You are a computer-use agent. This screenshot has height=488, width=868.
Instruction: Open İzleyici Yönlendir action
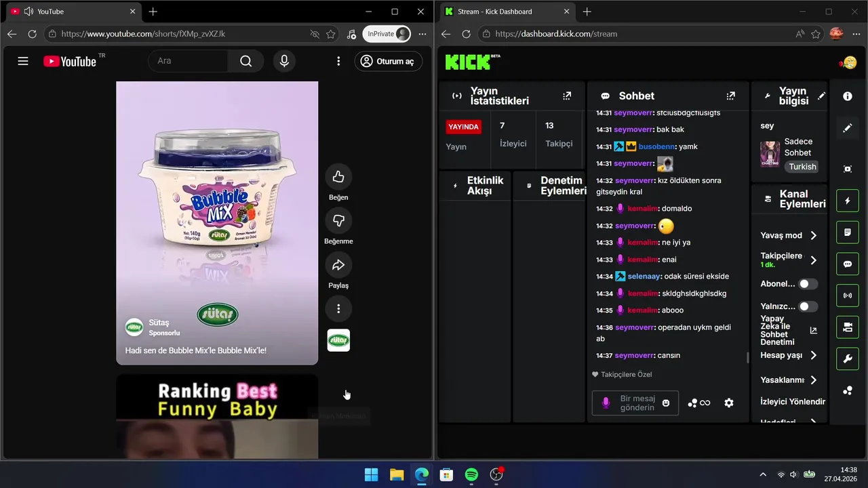point(793,402)
